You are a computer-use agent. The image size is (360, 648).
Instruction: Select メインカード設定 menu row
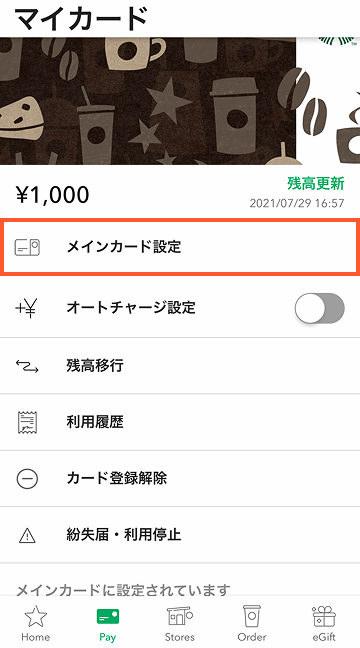[180, 247]
